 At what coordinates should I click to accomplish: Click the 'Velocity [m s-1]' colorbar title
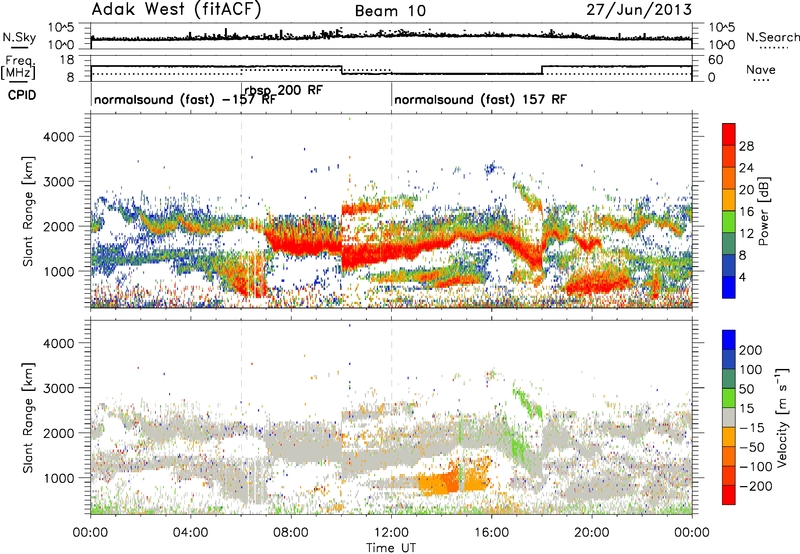point(782,417)
